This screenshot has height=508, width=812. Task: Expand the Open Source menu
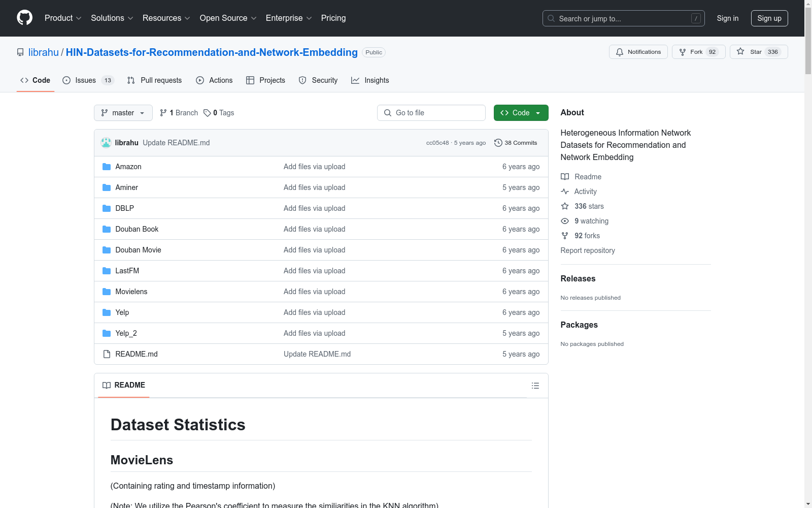[228, 18]
